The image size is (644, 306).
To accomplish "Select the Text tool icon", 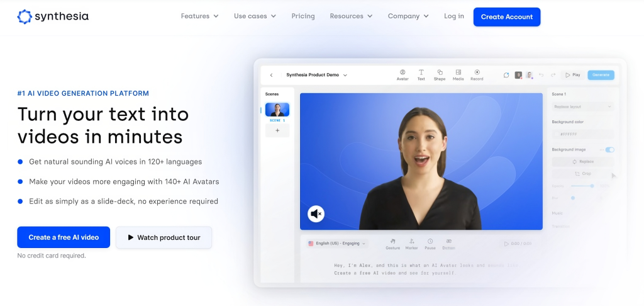I will [421, 73].
